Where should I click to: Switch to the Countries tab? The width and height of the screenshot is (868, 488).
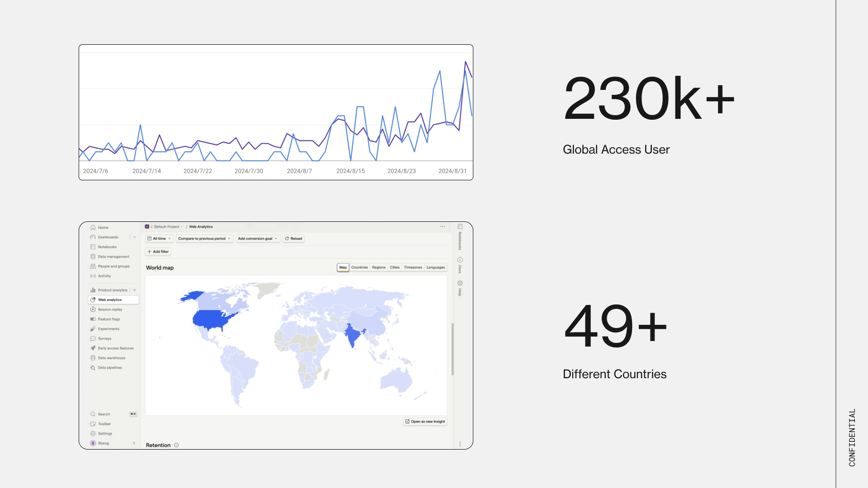(359, 267)
